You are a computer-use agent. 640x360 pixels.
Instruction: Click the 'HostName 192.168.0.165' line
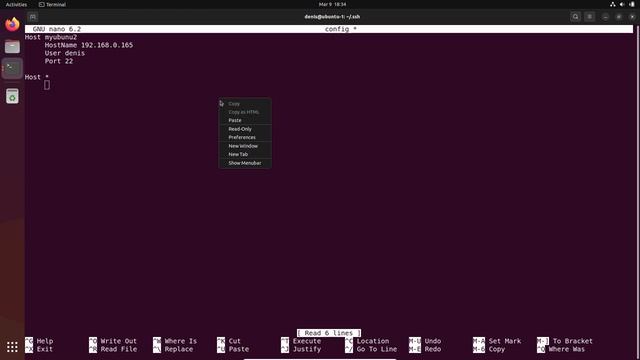[89, 45]
